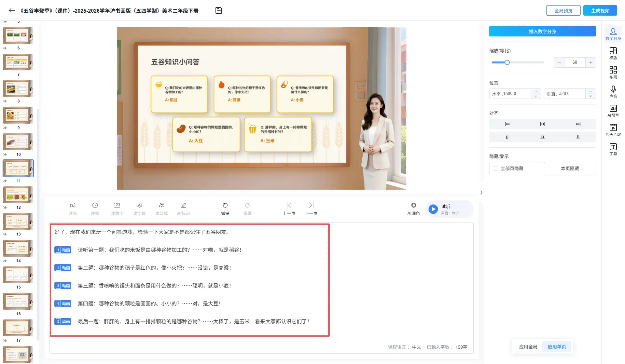The image size is (625, 364).
Task: Open the 布局 layout panel
Action: pos(613,73)
